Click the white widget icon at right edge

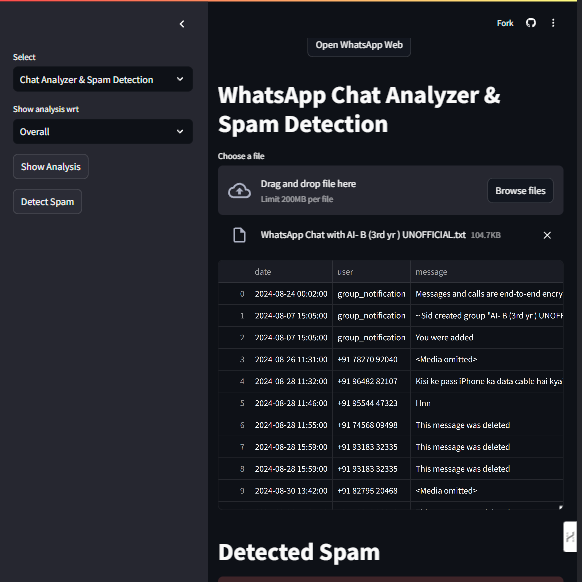click(570, 537)
